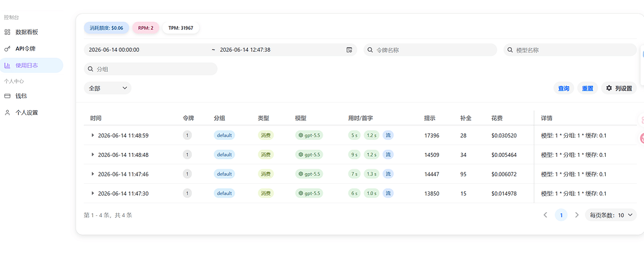The height and width of the screenshot is (277, 644).
Task: Click token badge 1 in 11:47:30 row
Action: point(187,193)
